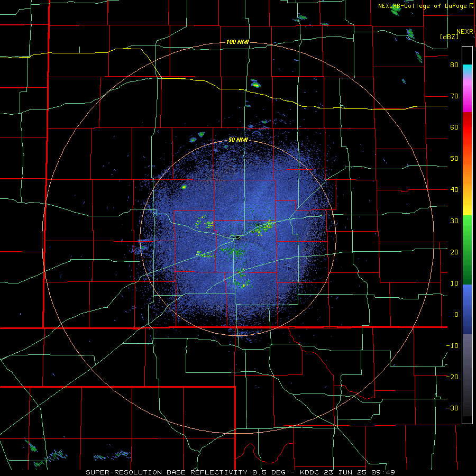Click the 60 dBZ scale value

pyautogui.click(x=454, y=127)
